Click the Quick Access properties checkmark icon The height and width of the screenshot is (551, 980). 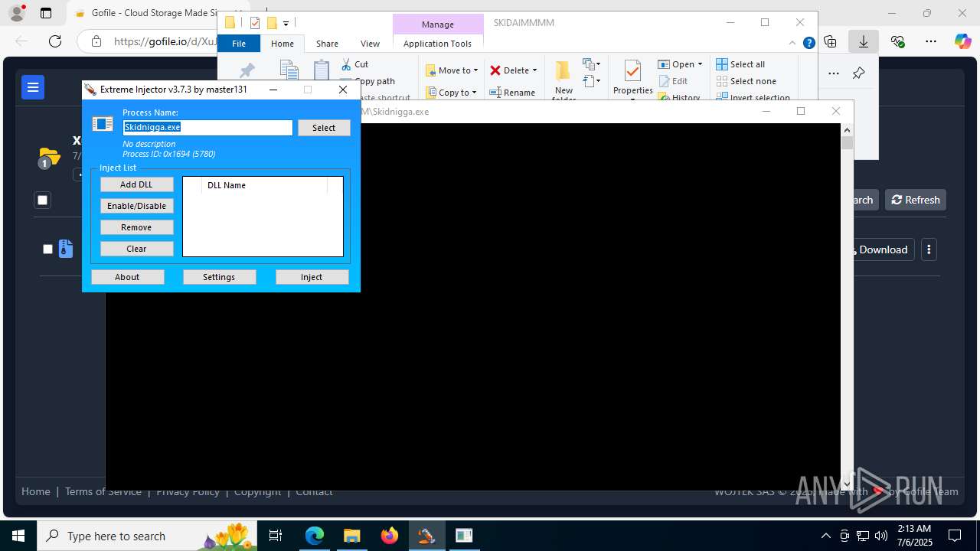pyautogui.click(x=255, y=23)
